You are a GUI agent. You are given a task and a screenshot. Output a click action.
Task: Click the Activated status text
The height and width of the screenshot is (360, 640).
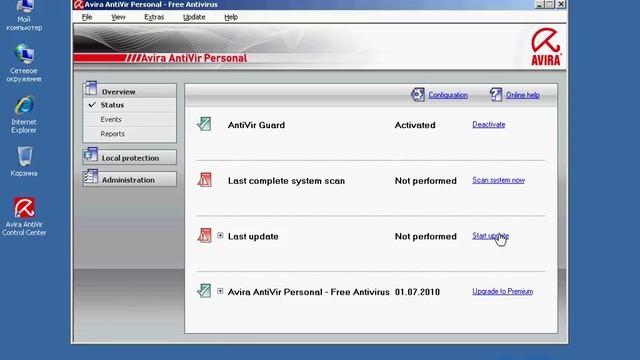(415, 125)
